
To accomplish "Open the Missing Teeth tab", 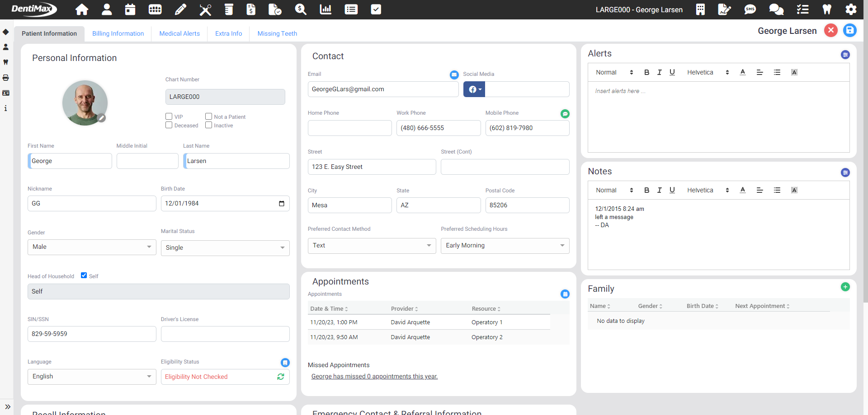I will [277, 33].
